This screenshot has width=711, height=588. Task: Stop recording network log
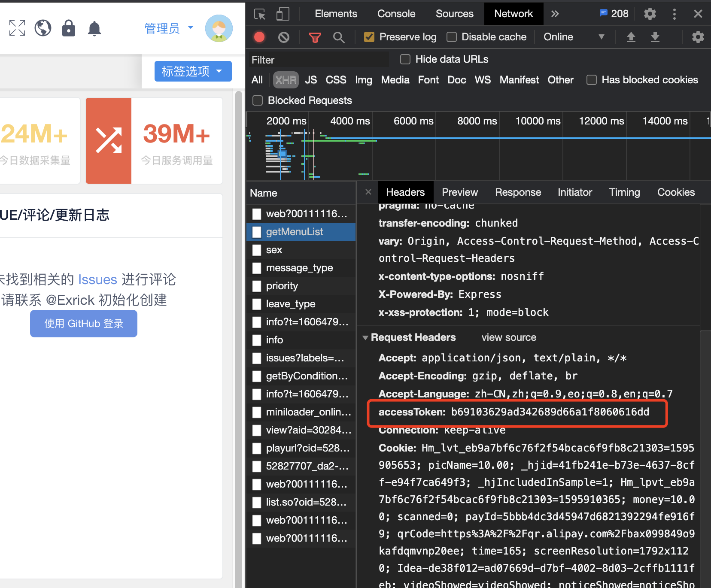259,37
